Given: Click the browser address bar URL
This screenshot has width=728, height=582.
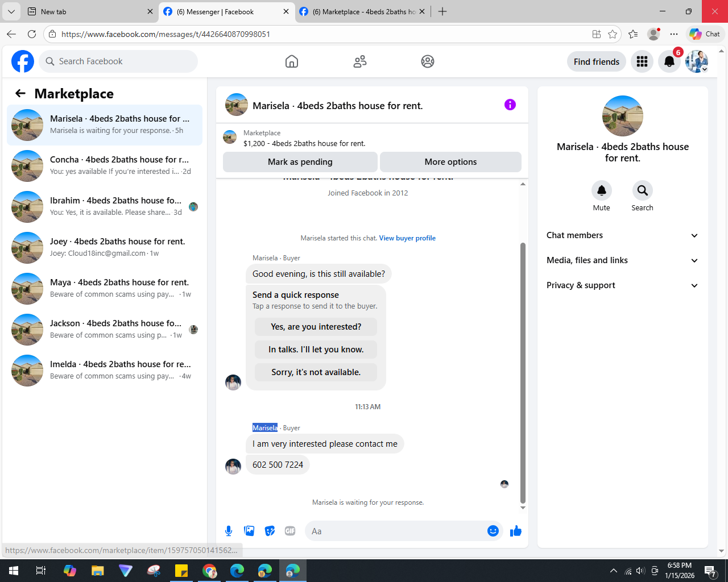Looking at the screenshot, I should (x=166, y=34).
